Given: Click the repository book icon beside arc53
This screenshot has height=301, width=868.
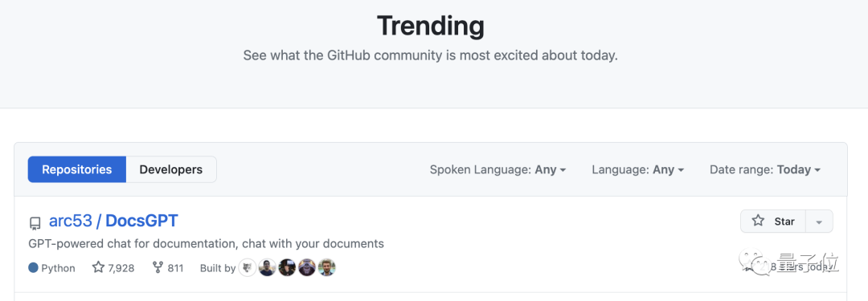Looking at the screenshot, I should point(35,223).
